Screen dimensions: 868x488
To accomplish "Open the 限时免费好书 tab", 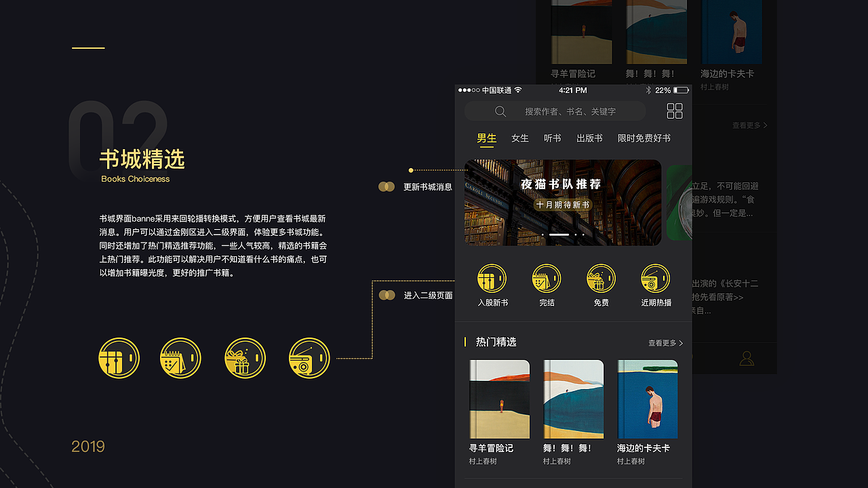I will coord(643,138).
